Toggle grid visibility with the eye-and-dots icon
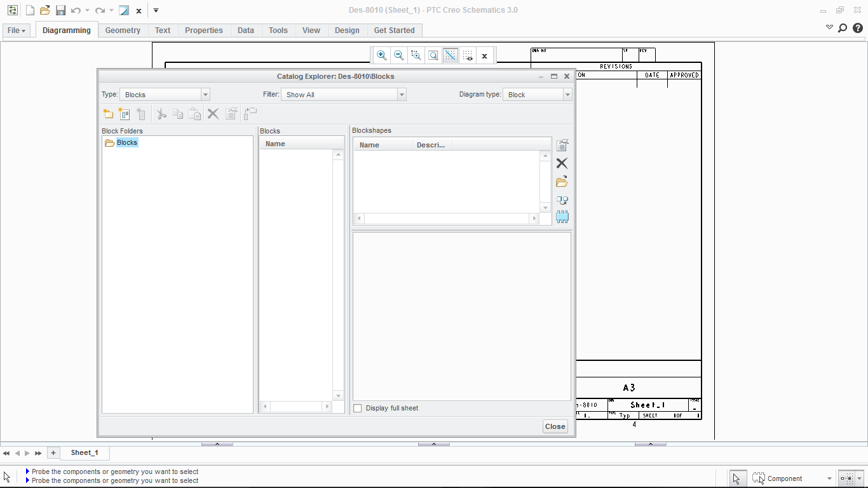868x488 pixels. 467,55
